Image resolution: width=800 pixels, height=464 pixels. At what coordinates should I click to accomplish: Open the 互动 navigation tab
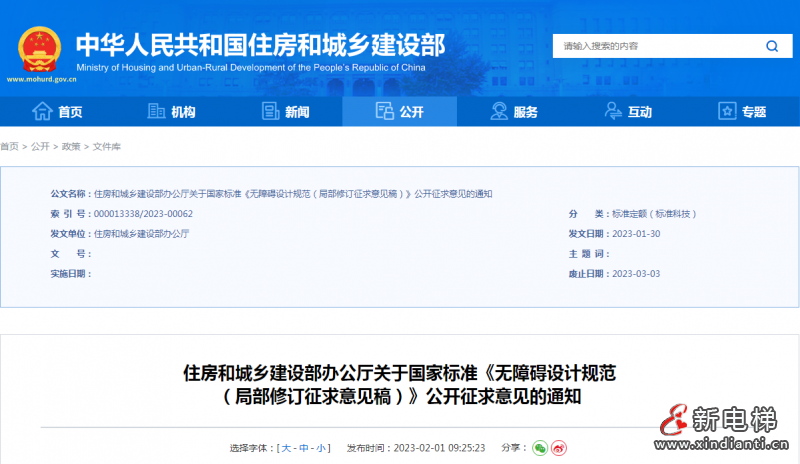(x=628, y=111)
